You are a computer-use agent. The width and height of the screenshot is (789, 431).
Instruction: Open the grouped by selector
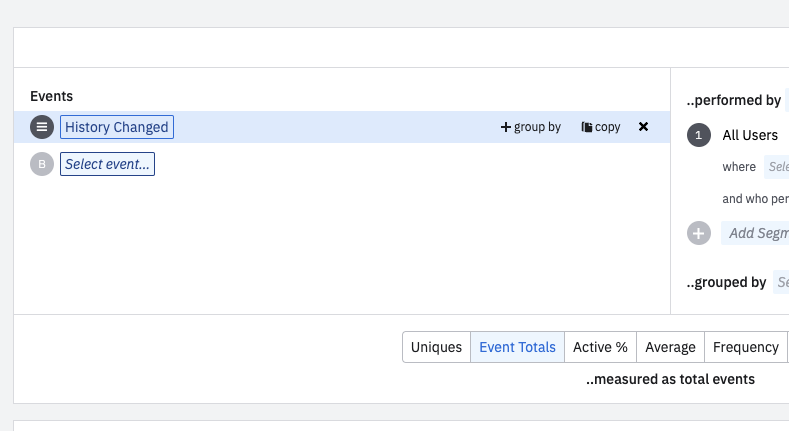pos(781,282)
